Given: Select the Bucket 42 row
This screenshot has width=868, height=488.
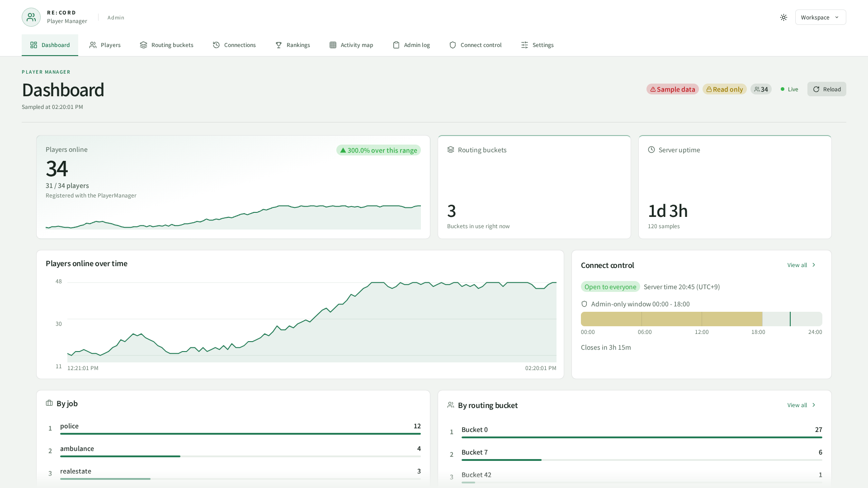Looking at the screenshot, I should click(x=635, y=477).
